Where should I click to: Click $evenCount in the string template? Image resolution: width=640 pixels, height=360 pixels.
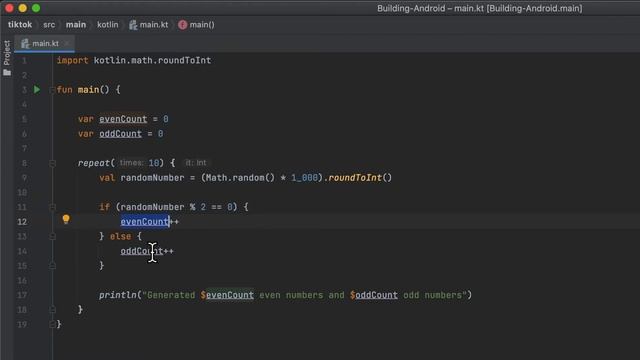[227, 295]
